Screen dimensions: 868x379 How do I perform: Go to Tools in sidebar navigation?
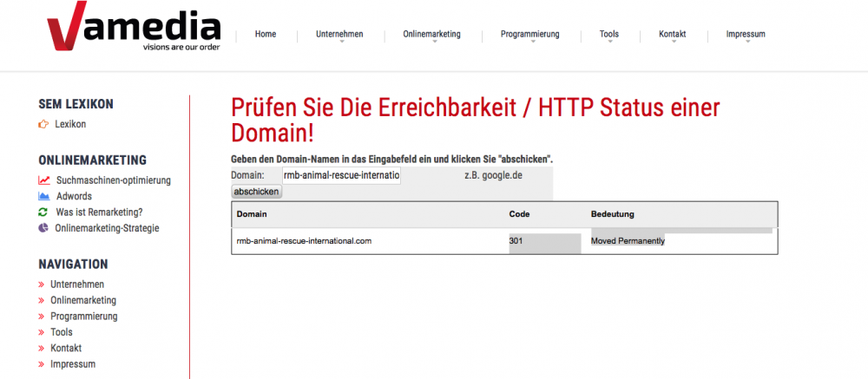(x=62, y=332)
